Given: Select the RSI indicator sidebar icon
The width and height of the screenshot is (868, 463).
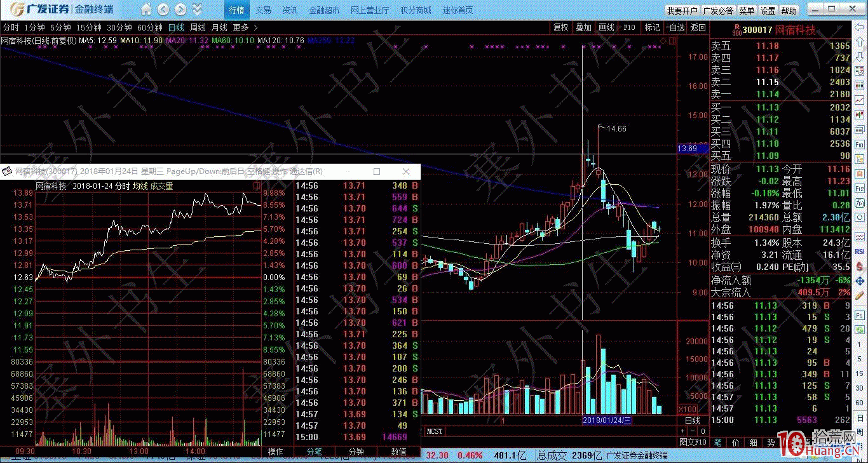Looking at the screenshot, I should pos(860,252).
